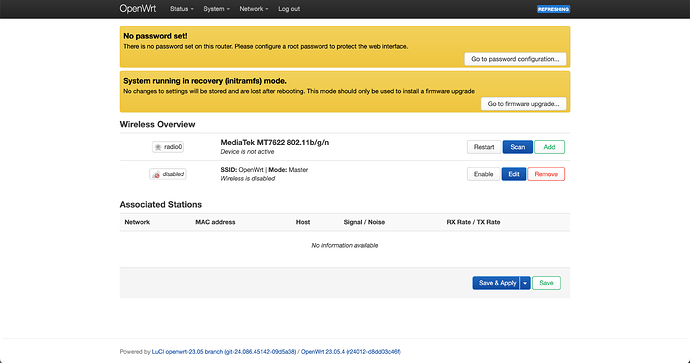Enable the OpenWrt wireless network
The image size is (690, 363).
pos(483,174)
